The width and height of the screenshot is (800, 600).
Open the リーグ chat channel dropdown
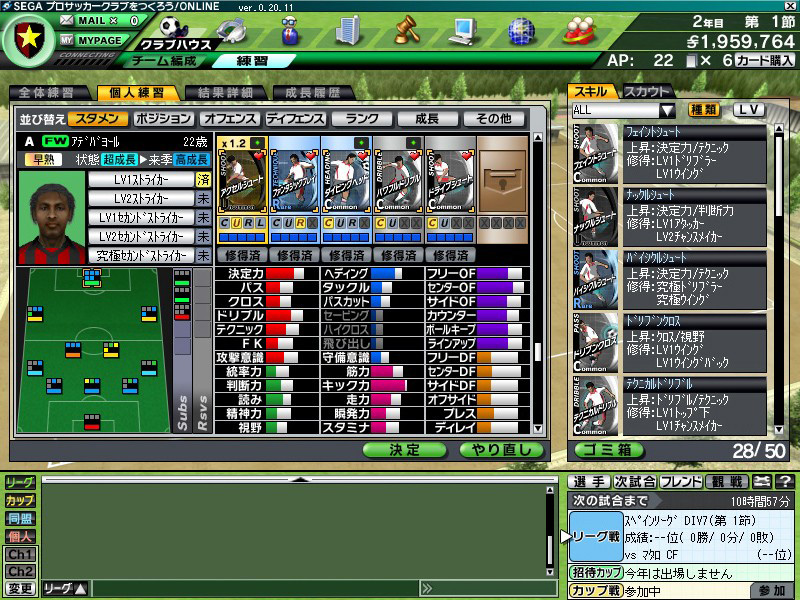pos(65,588)
